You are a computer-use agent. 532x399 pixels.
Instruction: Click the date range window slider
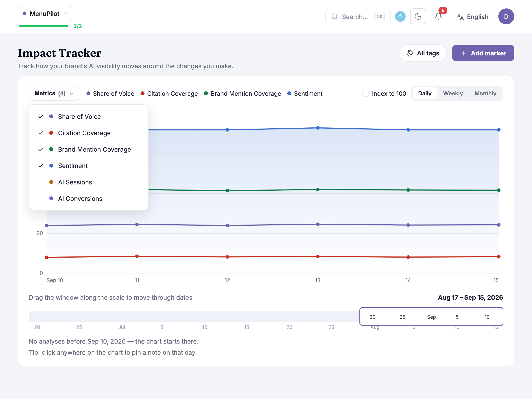[431, 317]
